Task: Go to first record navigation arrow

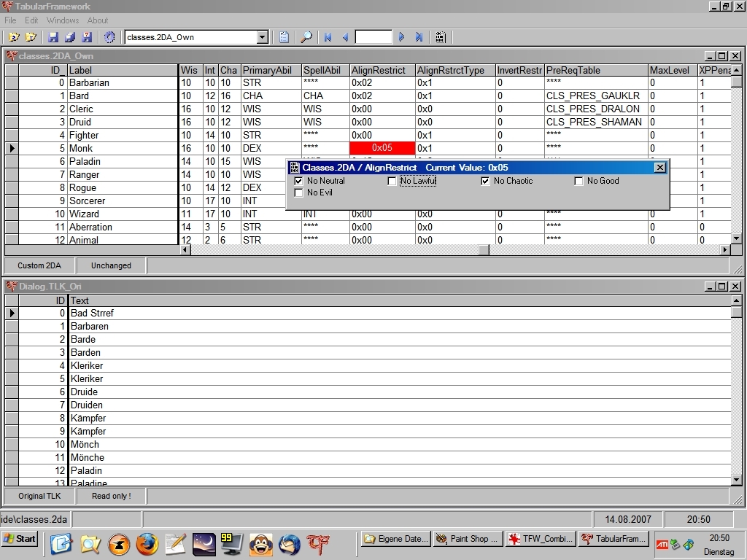Action: pos(328,37)
